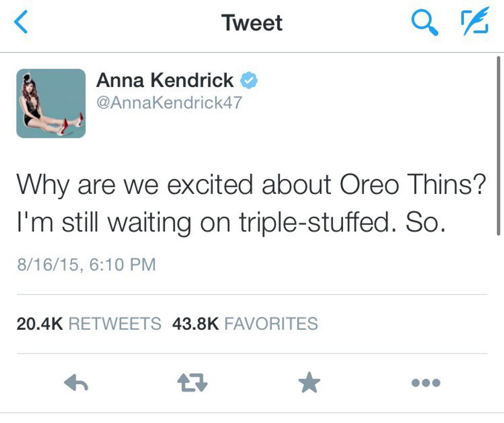Viewport: 504px width, 423px height.
Task: Click the Tweet header title
Action: coord(251,23)
